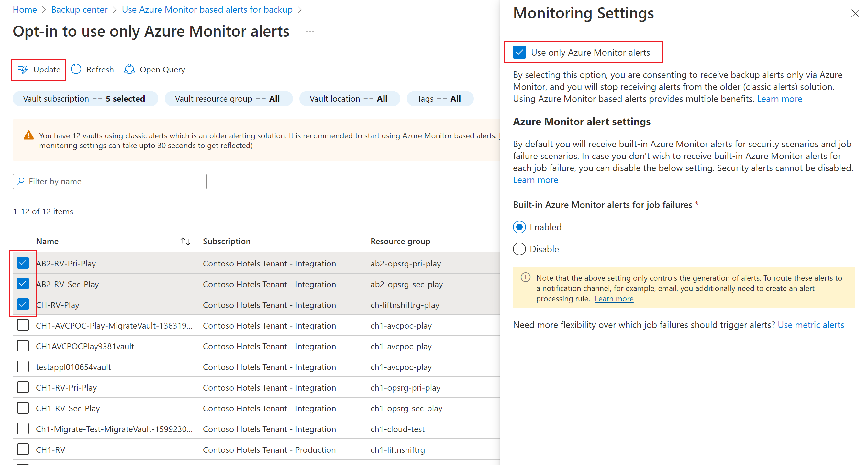Click the Filter by name input field
Screen dimensions: 868x465
(110, 181)
